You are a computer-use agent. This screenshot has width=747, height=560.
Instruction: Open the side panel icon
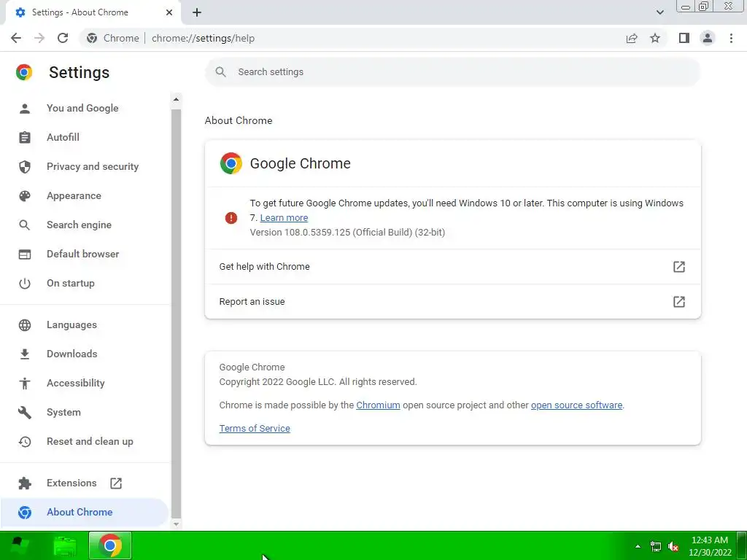(684, 38)
